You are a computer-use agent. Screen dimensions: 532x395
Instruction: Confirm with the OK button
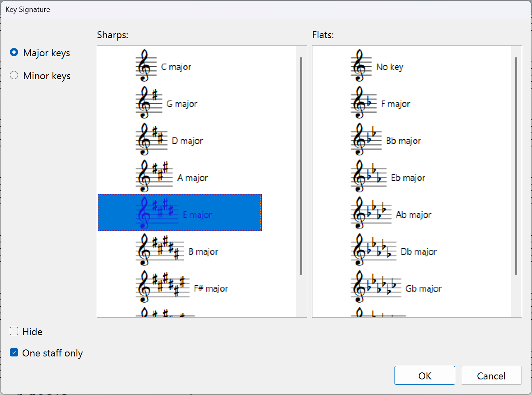coord(424,376)
